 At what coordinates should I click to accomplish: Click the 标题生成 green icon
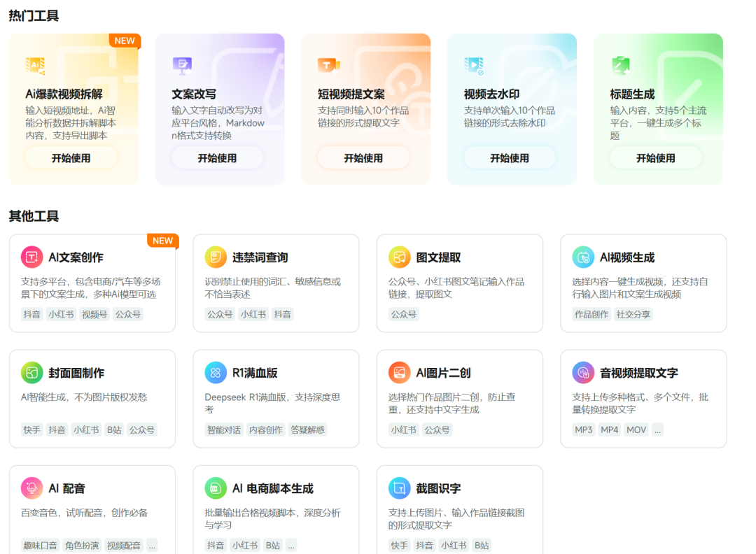click(621, 64)
